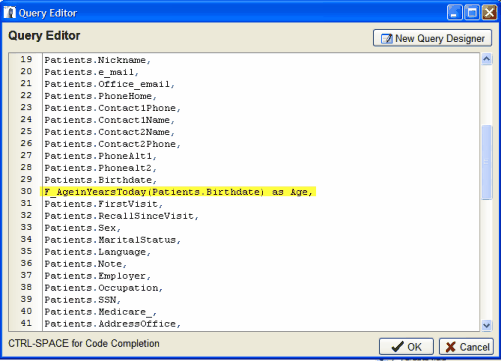Screen dimensions: 501x361
Task: Click the Patients.Contact1Name line
Action: (109, 120)
